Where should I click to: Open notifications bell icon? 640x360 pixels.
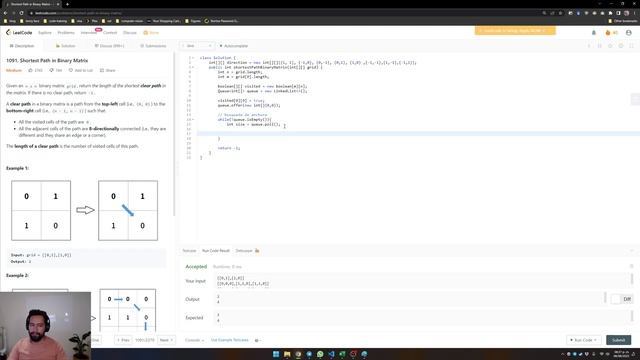(x=594, y=33)
